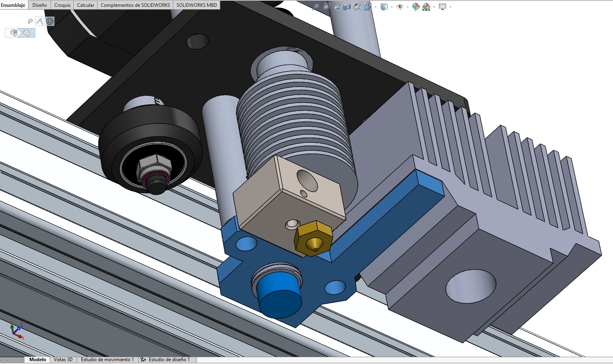
Task: Click the Zoom to Fit icon
Action: click(316, 7)
